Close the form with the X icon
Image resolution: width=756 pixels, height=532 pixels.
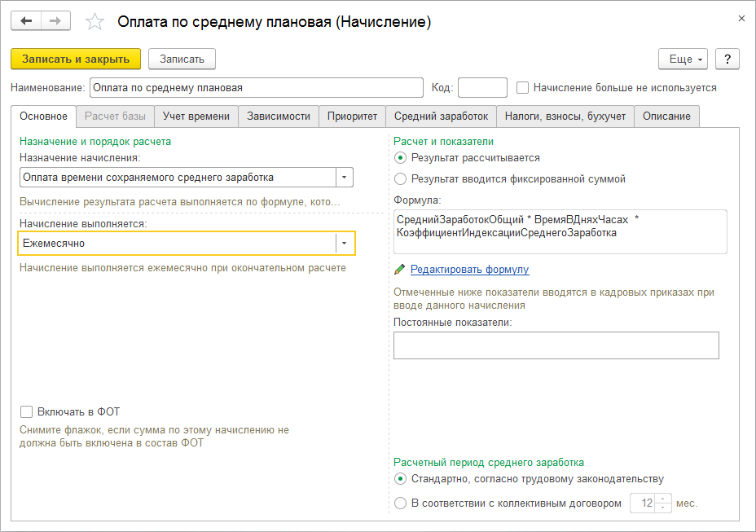click(x=741, y=18)
